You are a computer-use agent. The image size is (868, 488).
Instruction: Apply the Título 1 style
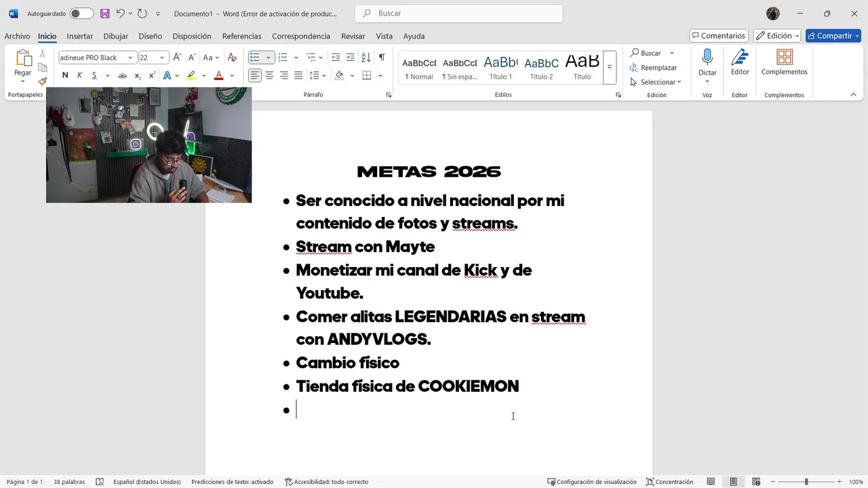click(x=500, y=67)
